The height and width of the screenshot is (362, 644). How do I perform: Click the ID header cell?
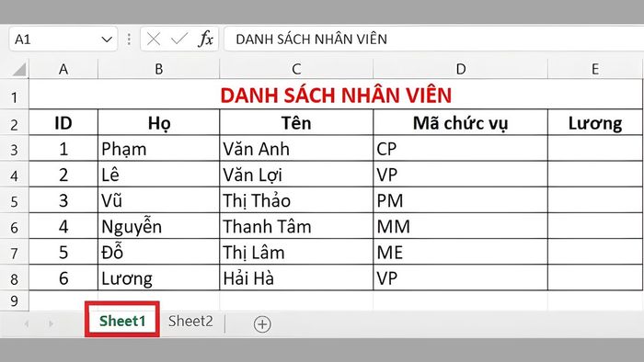(63, 122)
